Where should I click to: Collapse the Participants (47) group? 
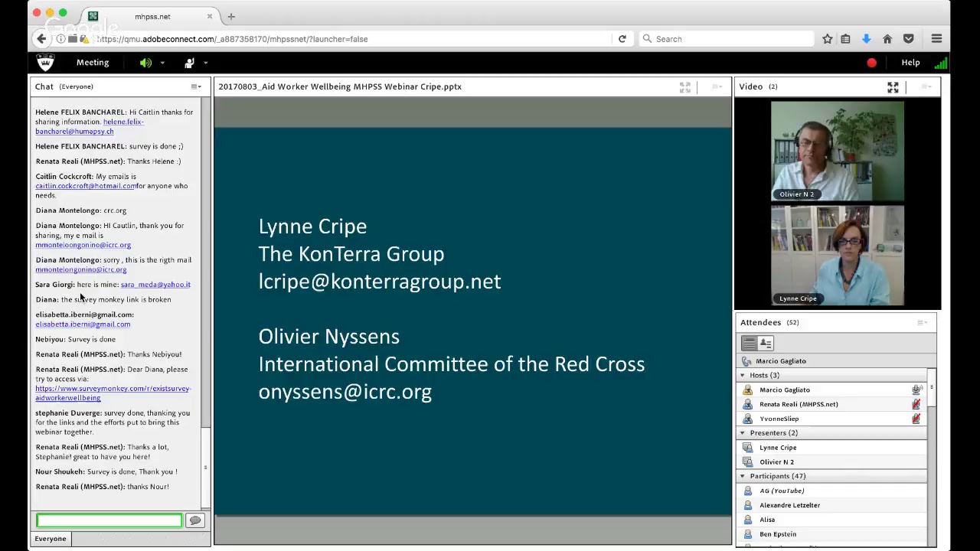[x=742, y=476]
